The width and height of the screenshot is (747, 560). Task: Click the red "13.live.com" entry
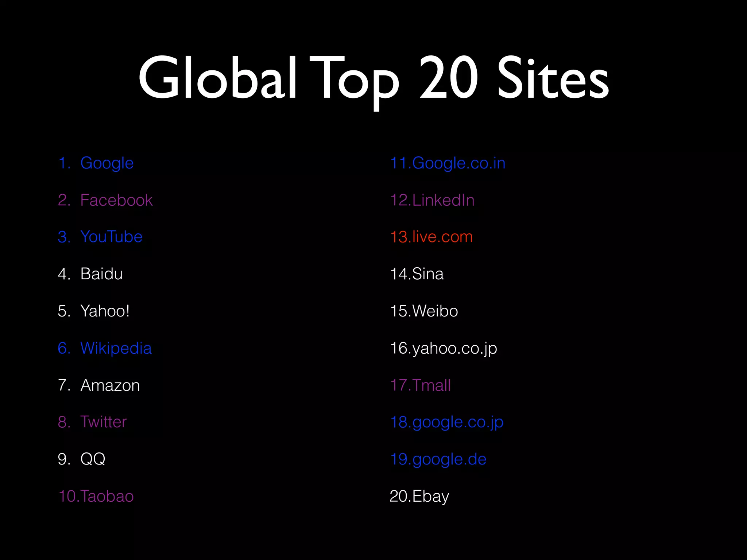431,237
